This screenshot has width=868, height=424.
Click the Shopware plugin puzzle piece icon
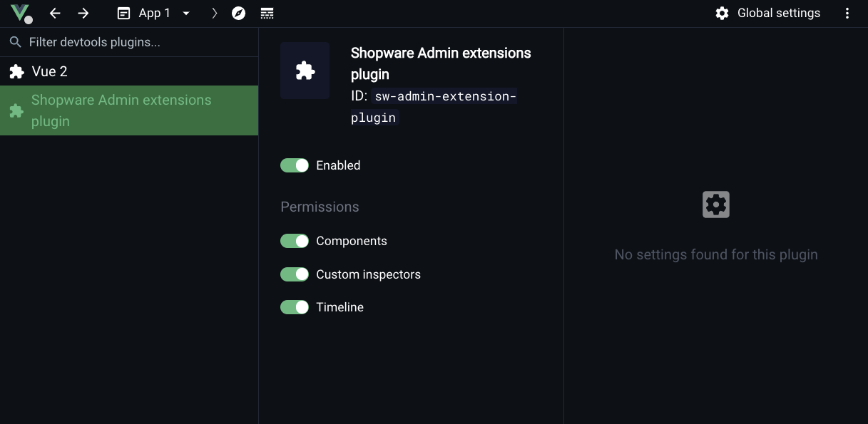point(16,110)
